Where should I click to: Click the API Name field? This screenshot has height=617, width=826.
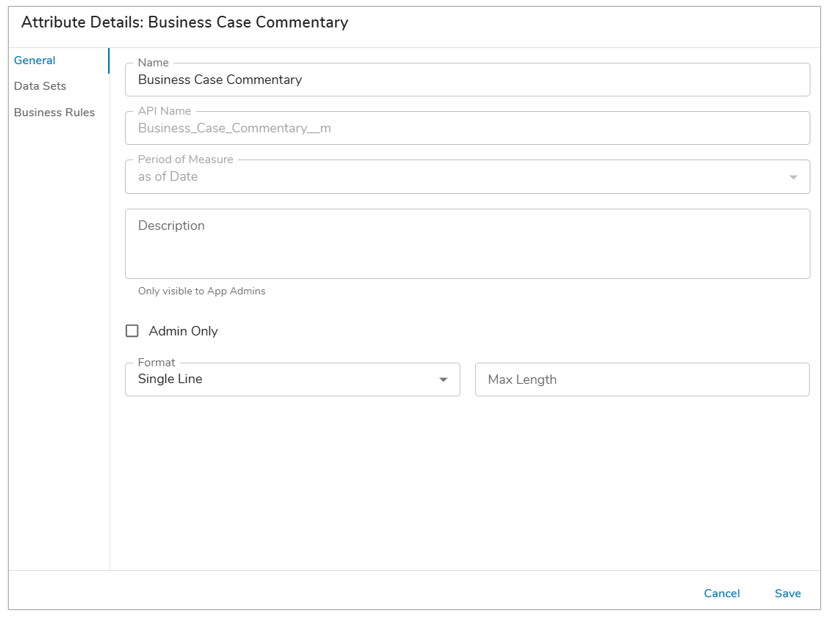click(467, 129)
